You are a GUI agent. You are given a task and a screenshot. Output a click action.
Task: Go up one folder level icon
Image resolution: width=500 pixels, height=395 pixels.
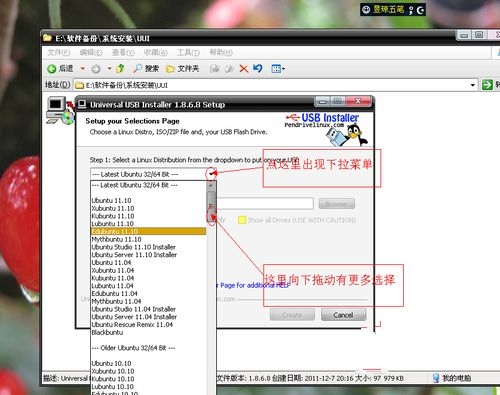pos(120,69)
